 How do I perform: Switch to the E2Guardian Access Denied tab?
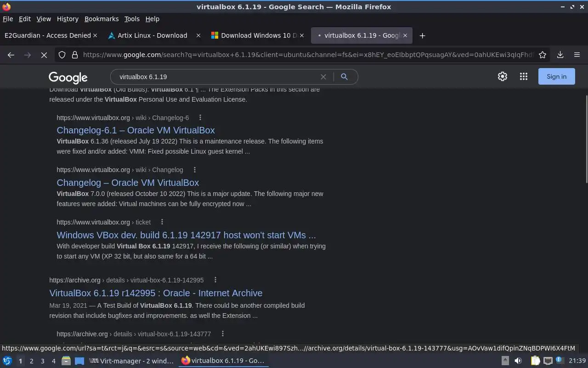tap(48, 35)
